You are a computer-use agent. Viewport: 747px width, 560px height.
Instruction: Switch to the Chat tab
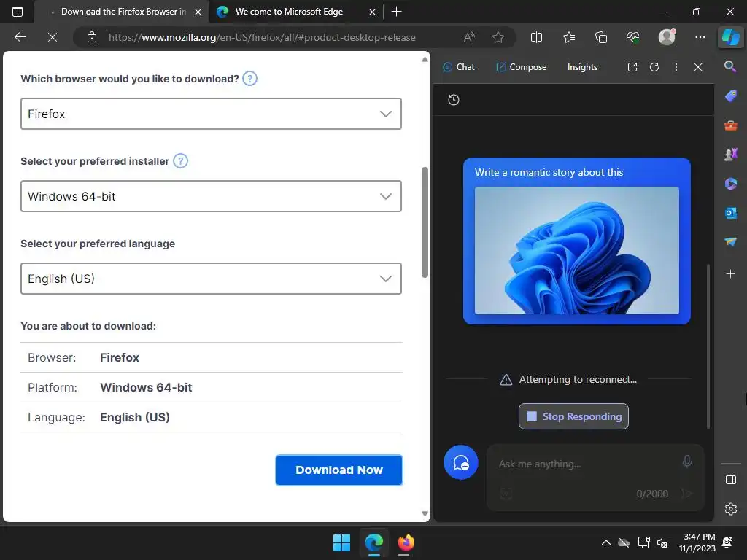(458, 67)
